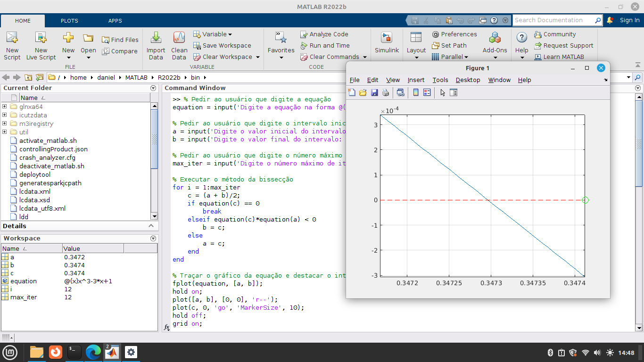Click New Figure icon in Figure 1 toolbar
This screenshot has width=644, height=362.
[x=352, y=92]
